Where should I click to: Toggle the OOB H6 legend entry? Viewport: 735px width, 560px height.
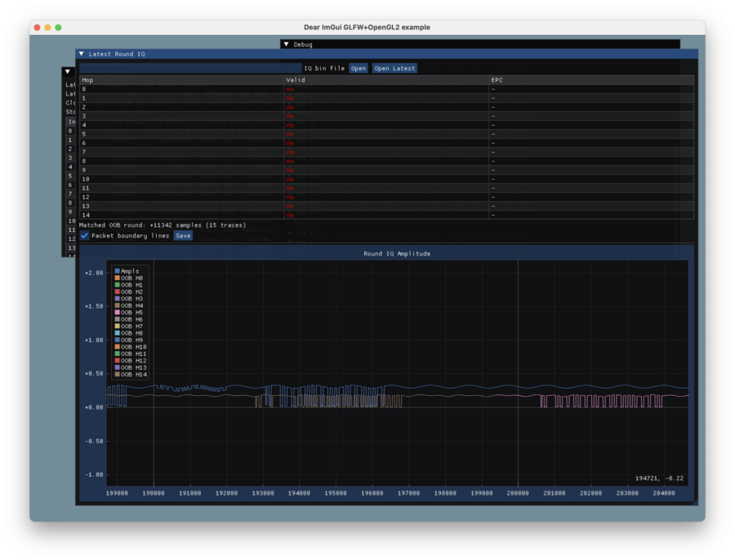tap(129, 319)
